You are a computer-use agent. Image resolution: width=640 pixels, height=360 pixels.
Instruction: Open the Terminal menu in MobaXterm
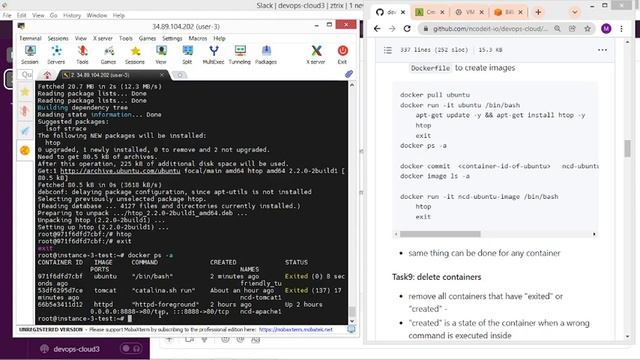click(x=31, y=38)
